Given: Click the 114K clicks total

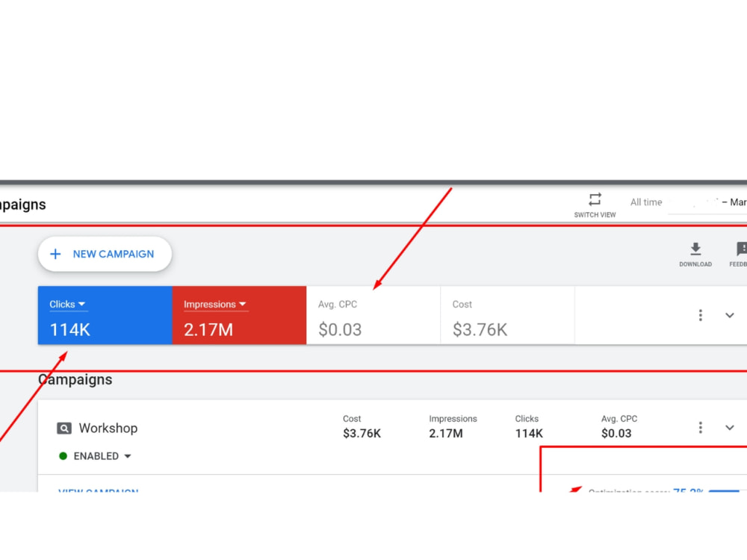Looking at the screenshot, I should point(69,329).
